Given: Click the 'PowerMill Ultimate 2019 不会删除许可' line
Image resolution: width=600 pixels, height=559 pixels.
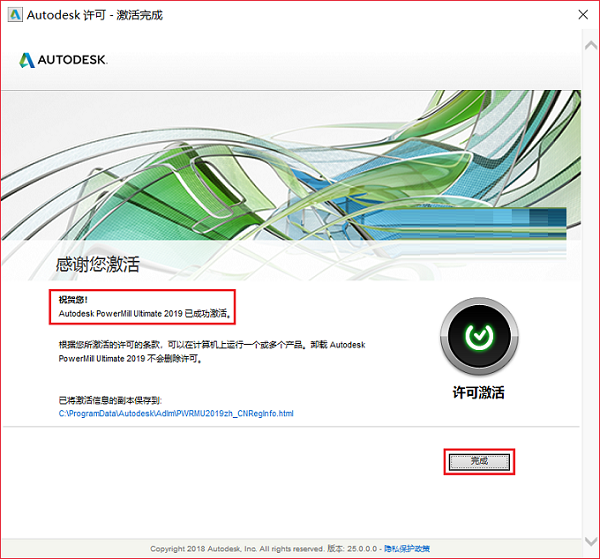Looking at the screenshot, I should pos(130,359).
